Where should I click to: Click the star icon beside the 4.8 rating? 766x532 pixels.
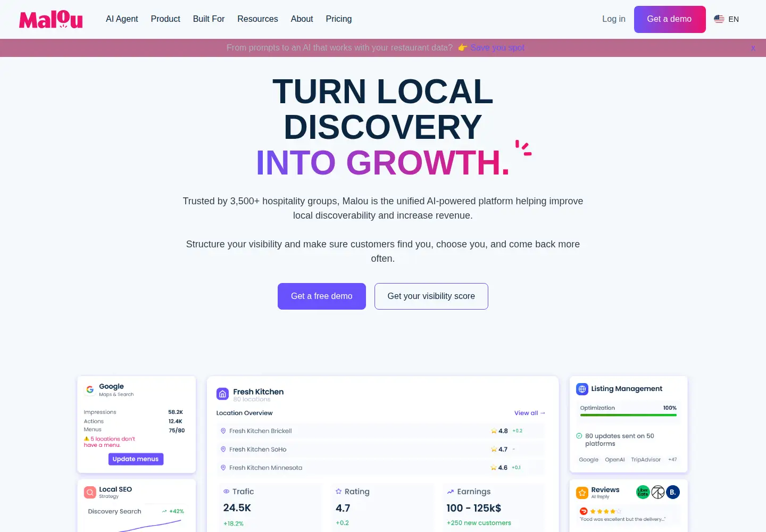(x=494, y=431)
